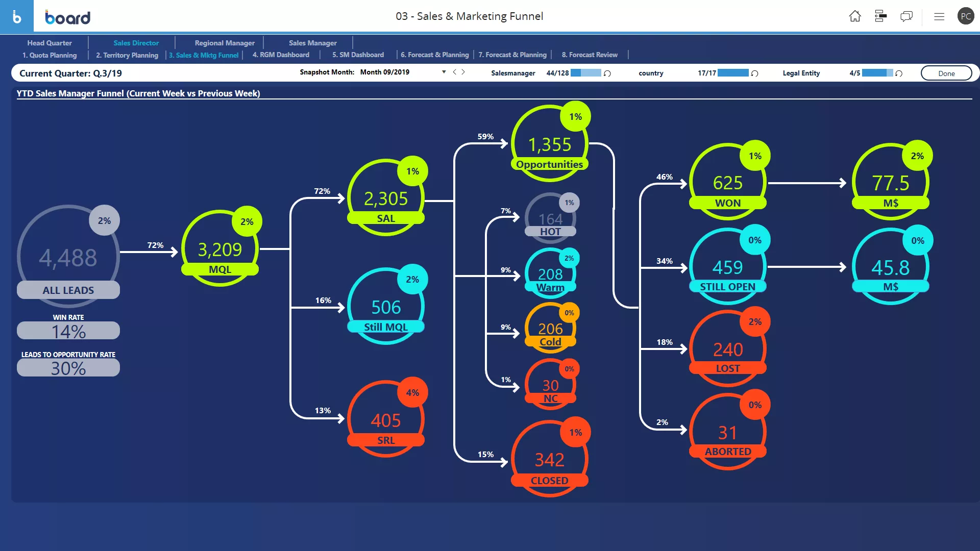Click the hamburger menu icon
The height and width of the screenshot is (551, 980).
click(939, 16)
